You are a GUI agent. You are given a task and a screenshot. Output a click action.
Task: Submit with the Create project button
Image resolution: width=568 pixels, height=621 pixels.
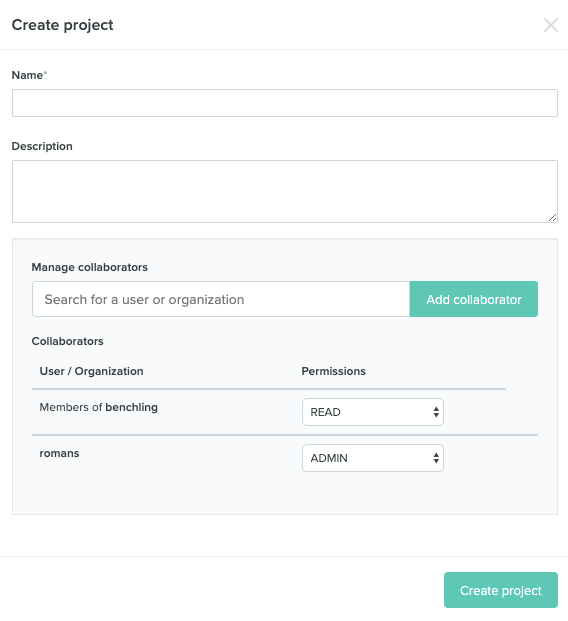(501, 590)
